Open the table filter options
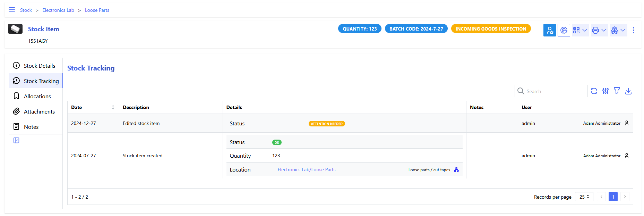The image size is (644, 216). point(617,91)
